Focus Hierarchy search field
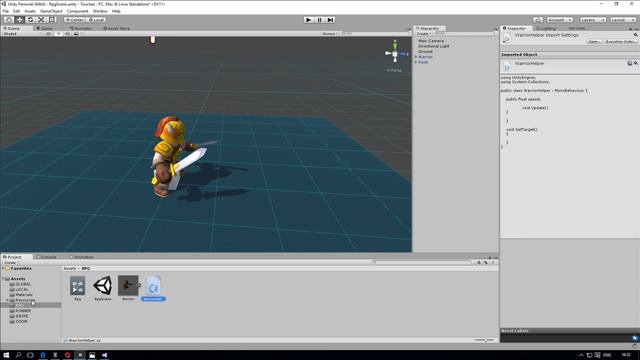Viewport: 640px width, 360px height. point(465,34)
